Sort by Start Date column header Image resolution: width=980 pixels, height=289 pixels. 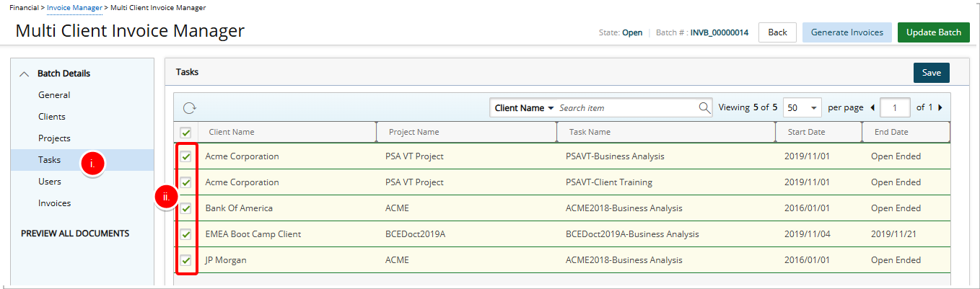807,132
